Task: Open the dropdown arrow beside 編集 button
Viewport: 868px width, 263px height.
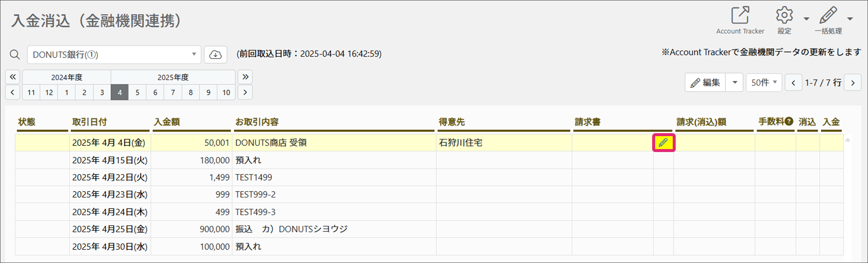Action: [735, 82]
